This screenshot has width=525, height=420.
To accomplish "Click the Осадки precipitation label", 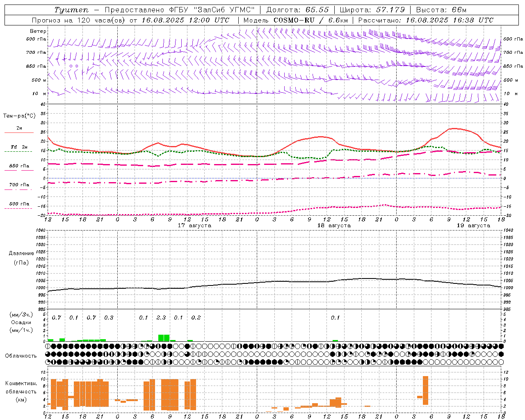I will pyautogui.click(x=21, y=322).
